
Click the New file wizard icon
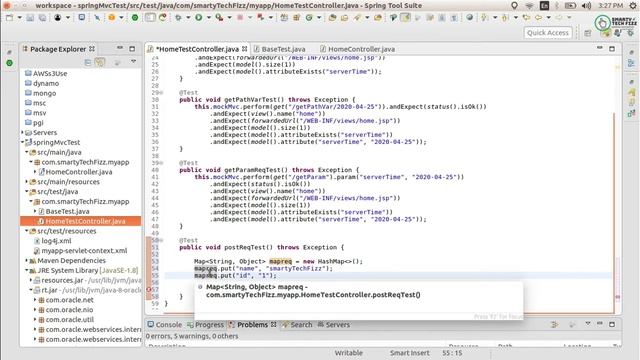(x=9, y=18)
